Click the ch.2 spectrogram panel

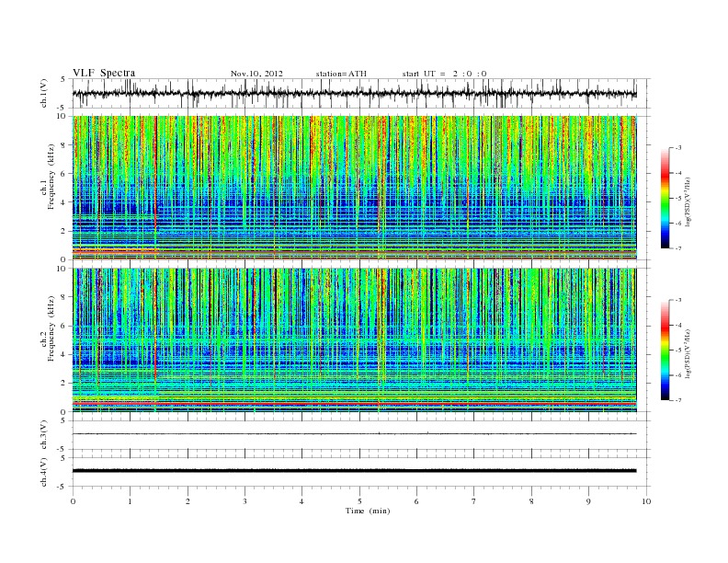354,340
